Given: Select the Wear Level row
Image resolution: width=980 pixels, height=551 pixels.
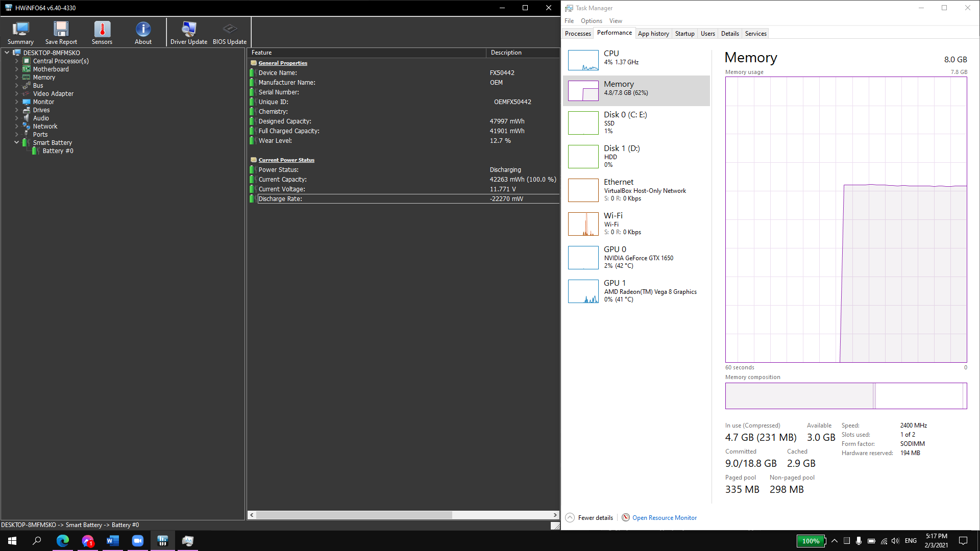Looking at the screenshot, I should coord(404,141).
